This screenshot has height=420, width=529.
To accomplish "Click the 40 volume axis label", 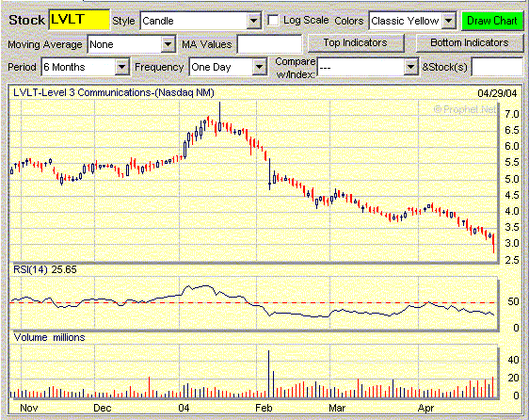I will (513, 360).
